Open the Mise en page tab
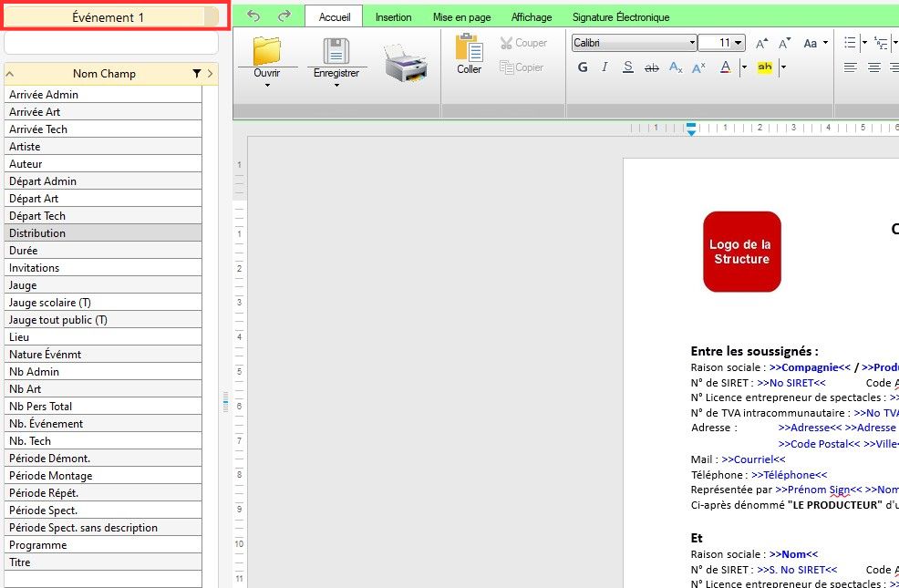 click(461, 17)
